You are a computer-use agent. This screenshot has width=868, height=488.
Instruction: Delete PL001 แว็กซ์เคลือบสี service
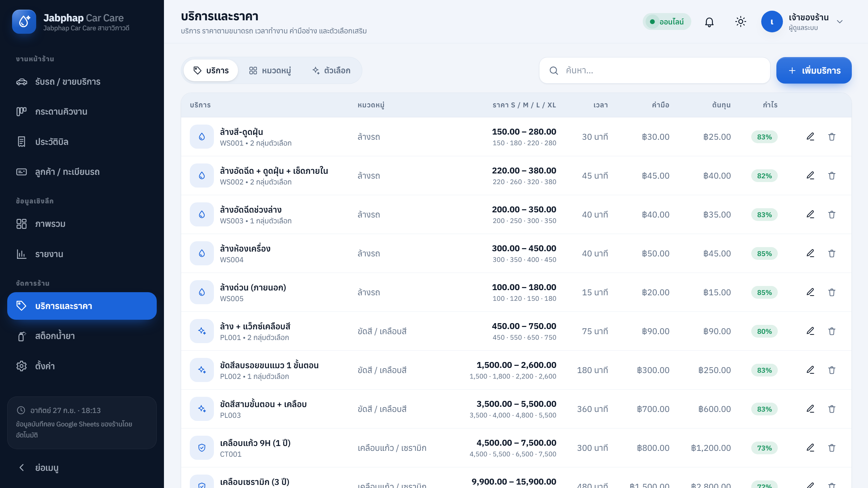point(832,331)
